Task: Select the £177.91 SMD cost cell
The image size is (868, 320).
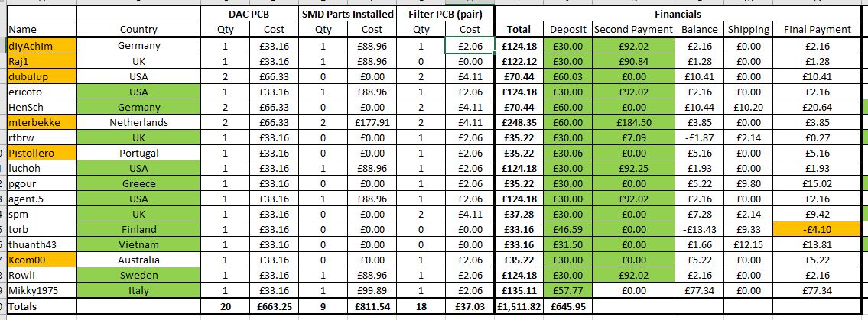Action: tap(372, 122)
